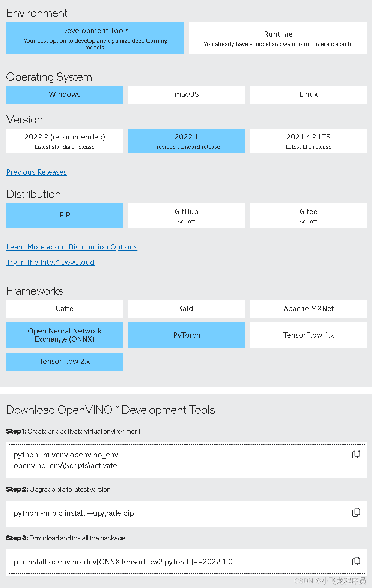Click the Version section heading
Screen dimensions: 372x588
click(24, 120)
